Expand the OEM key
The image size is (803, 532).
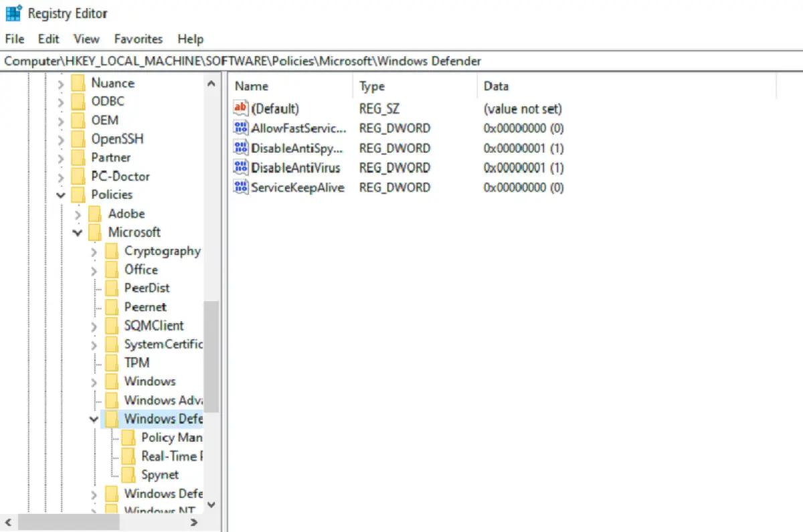tap(61, 121)
